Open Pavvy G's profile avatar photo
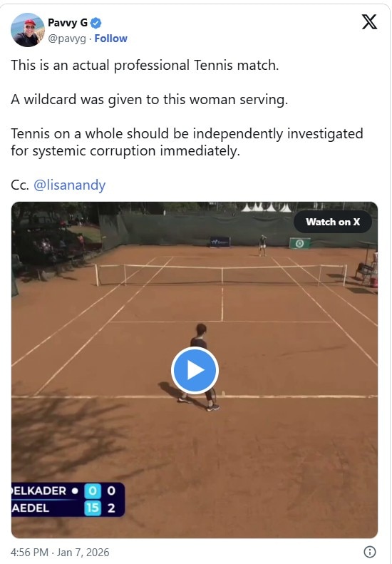This screenshot has width=392, height=564. 28,30
